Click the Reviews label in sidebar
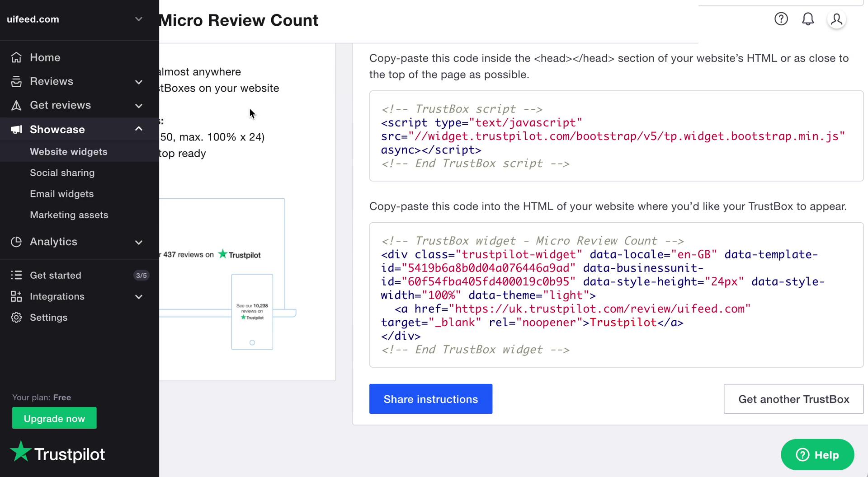Image resolution: width=868 pixels, height=477 pixels. [x=52, y=81]
